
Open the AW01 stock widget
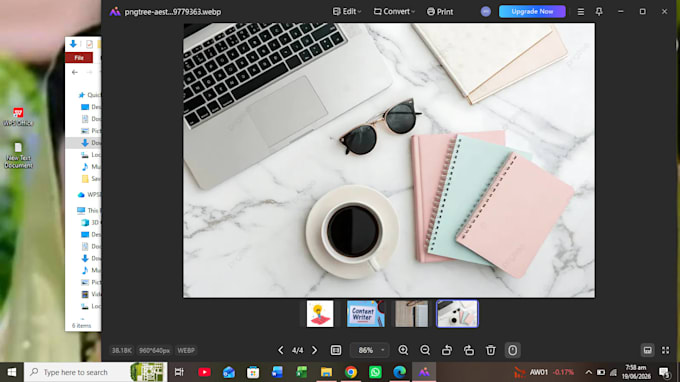(544, 372)
